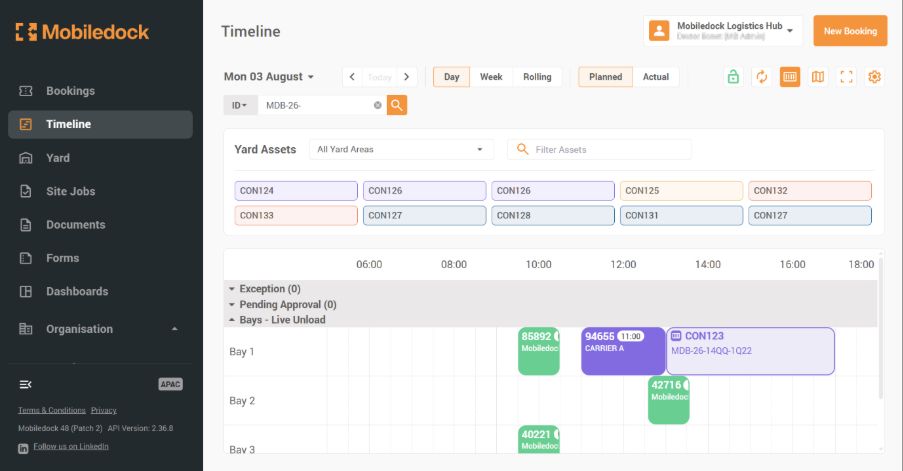Screen dimensions: 903x471
Task: Open the map view icon
Action: [818, 77]
